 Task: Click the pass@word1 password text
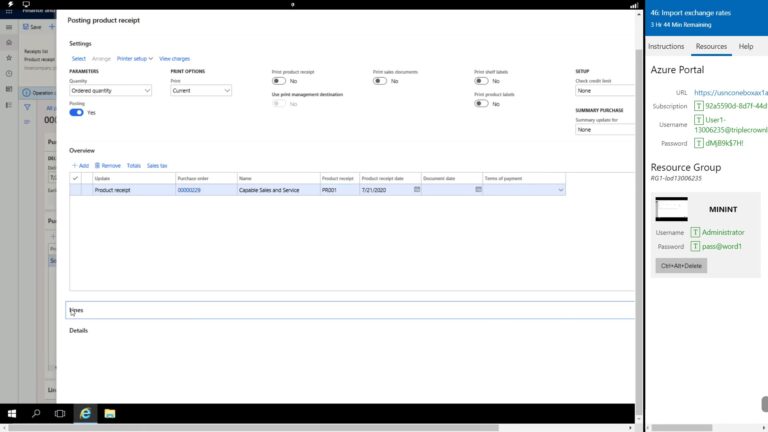722,246
